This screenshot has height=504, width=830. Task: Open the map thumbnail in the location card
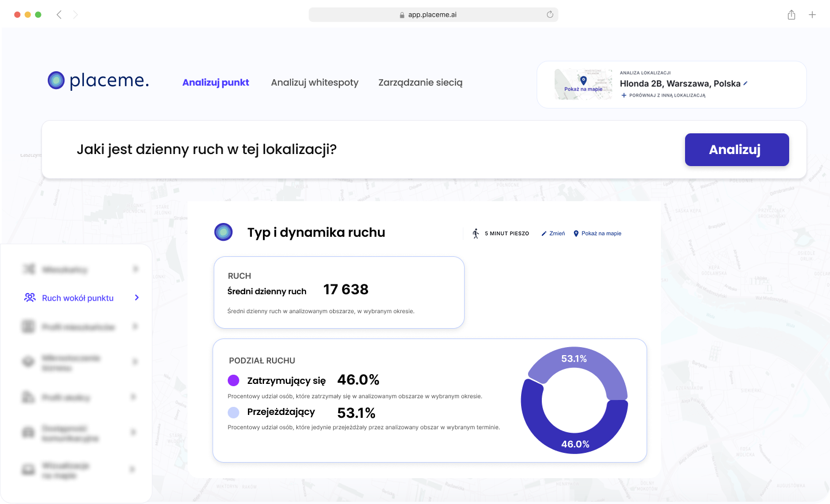coord(583,84)
